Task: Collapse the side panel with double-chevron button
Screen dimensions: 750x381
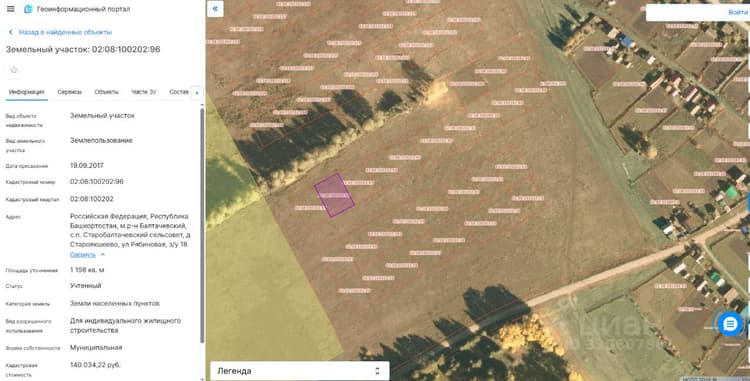Action: pyautogui.click(x=215, y=9)
